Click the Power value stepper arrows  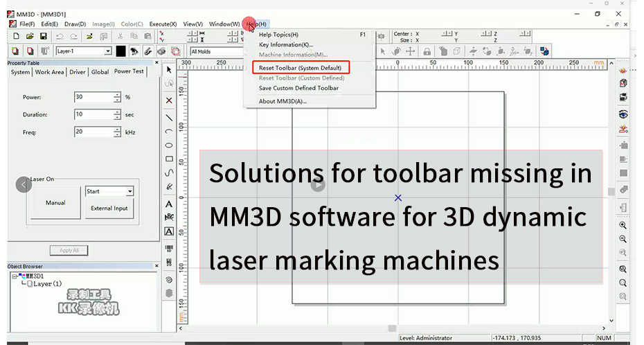(x=118, y=98)
